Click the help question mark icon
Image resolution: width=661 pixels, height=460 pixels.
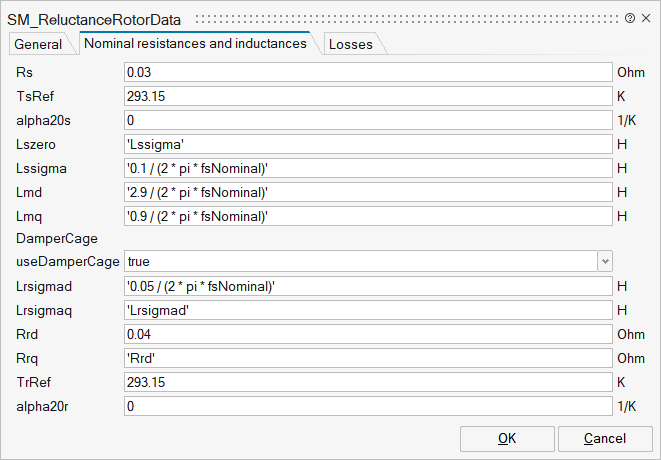(x=629, y=18)
